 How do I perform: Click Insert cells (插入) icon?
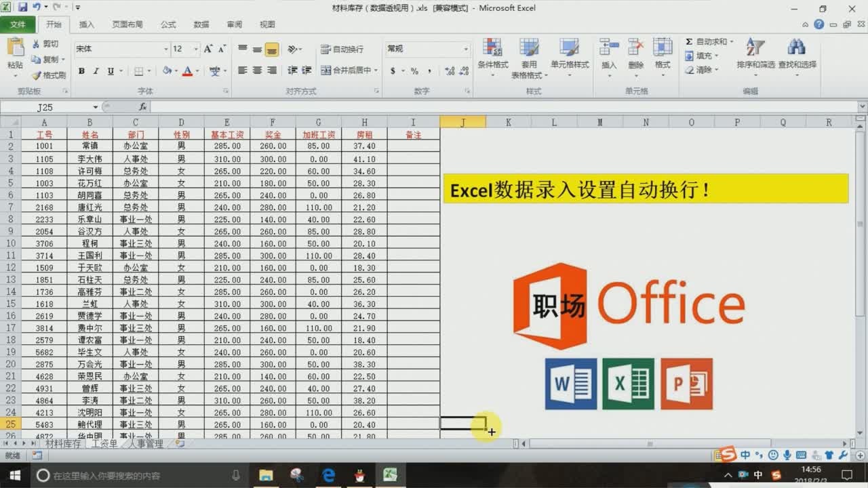[x=609, y=47]
